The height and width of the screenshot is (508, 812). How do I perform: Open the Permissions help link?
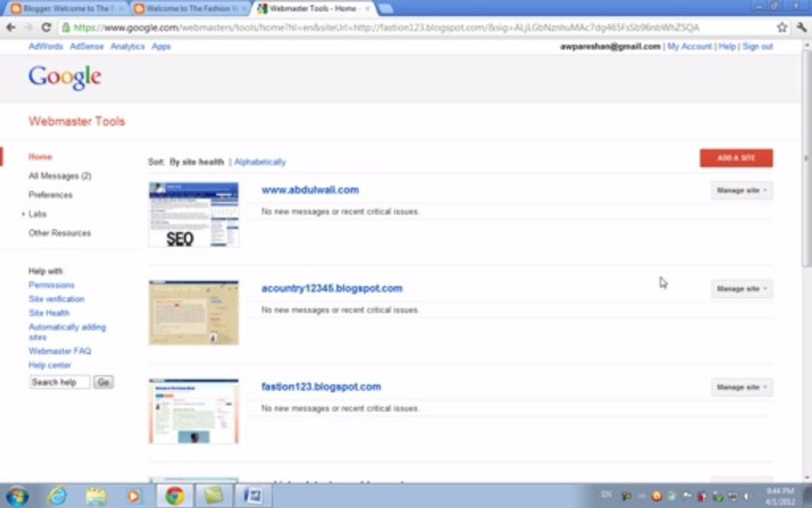(51, 285)
